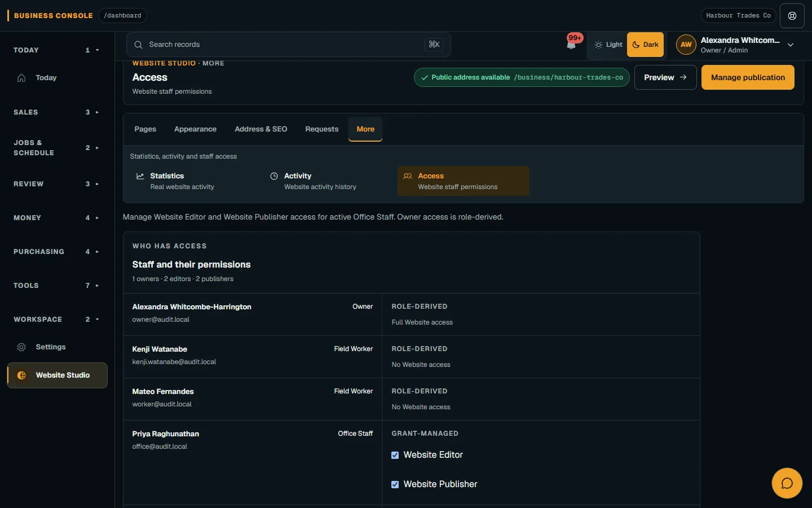Image resolution: width=812 pixels, height=508 pixels.
Task: Open Settings in the sidebar
Action: pyautogui.click(x=57, y=347)
